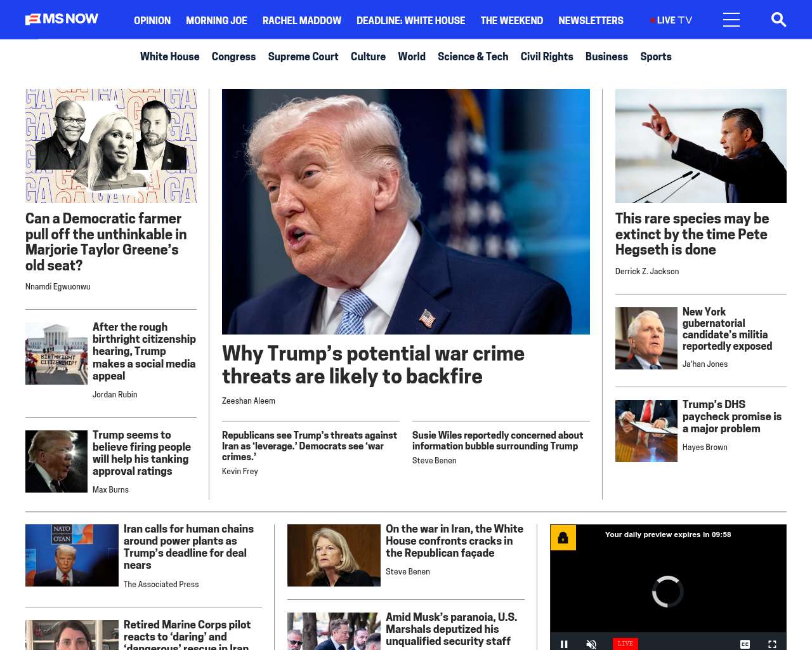
Task: Go to the Civil Rights topic
Action: [547, 56]
